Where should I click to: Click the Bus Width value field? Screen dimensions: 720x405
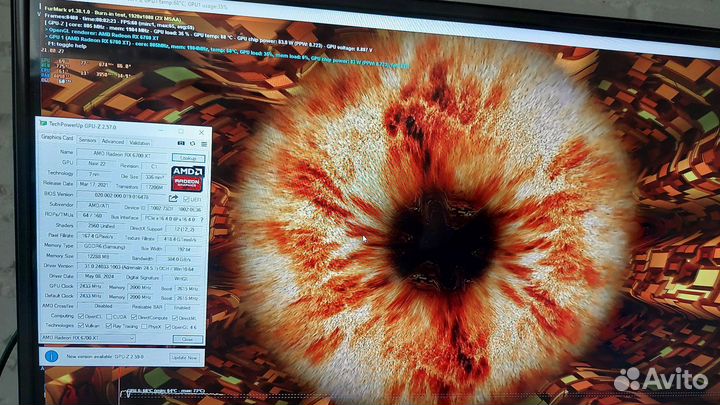coord(184,249)
